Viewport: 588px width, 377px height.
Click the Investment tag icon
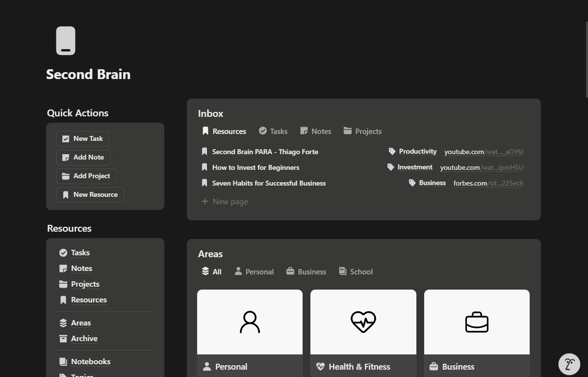tap(391, 167)
